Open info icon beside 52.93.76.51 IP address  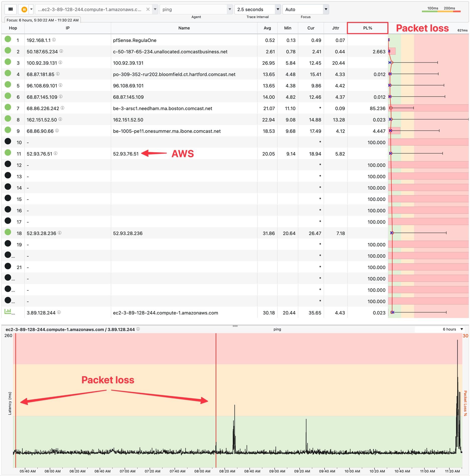pos(56,153)
